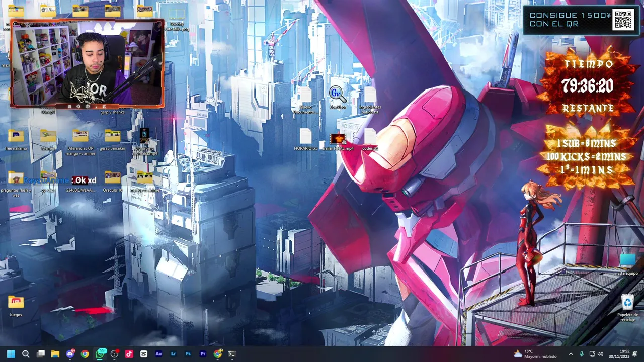
Task: Open network settings from the tray
Action: point(592,354)
